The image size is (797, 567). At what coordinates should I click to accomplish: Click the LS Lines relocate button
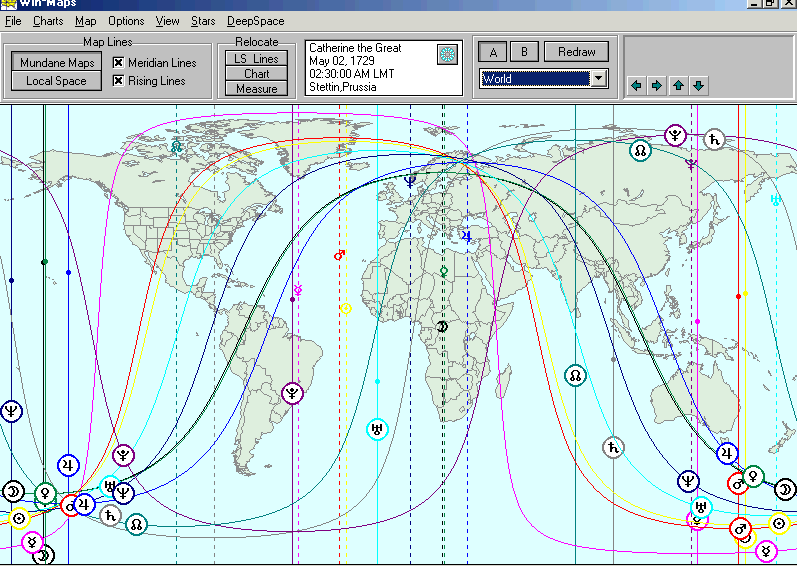256,58
